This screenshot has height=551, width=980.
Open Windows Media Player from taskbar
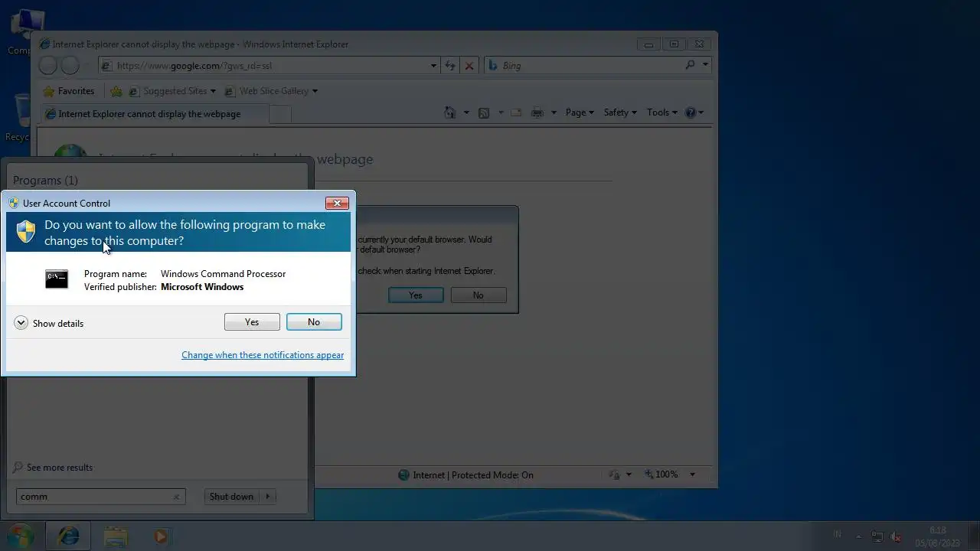161,536
